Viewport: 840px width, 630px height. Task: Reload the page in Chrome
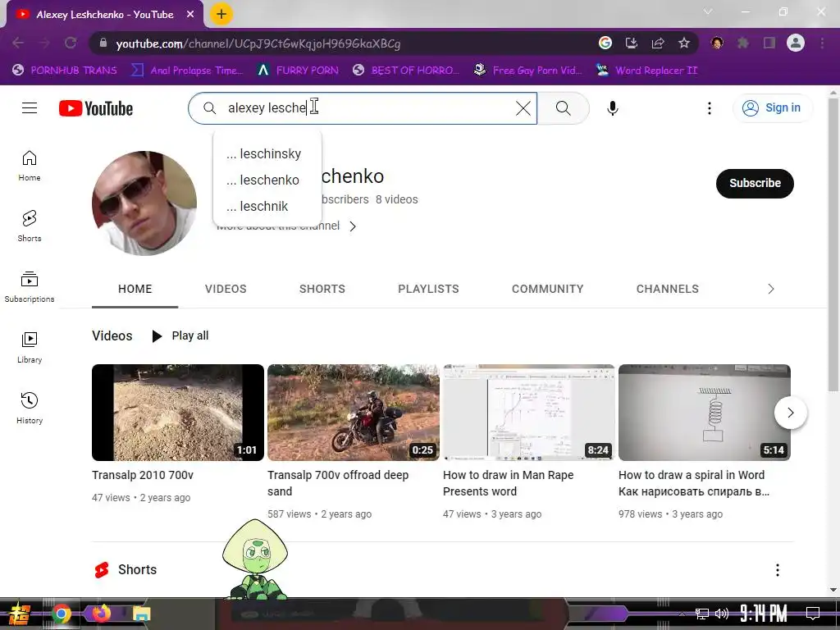point(71,43)
